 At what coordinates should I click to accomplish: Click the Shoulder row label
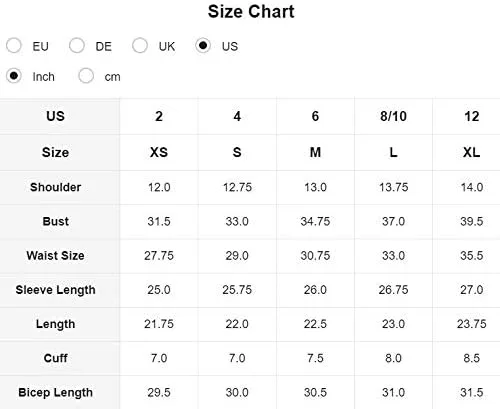pyautogui.click(x=55, y=187)
